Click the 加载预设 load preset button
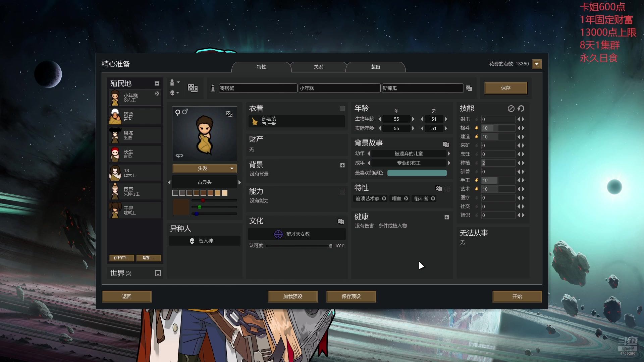This screenshot has height=362, width=644. coord(292,296)
